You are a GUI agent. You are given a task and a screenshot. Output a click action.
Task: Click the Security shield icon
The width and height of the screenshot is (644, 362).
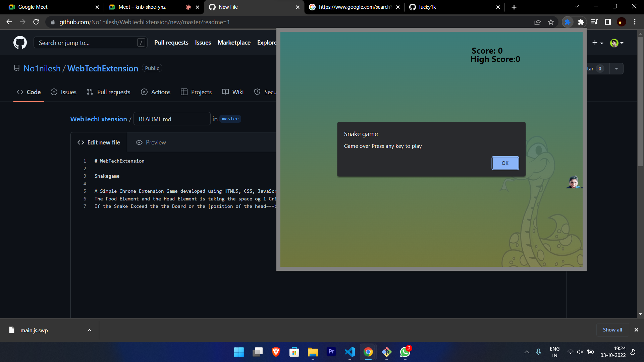(258, 92)
